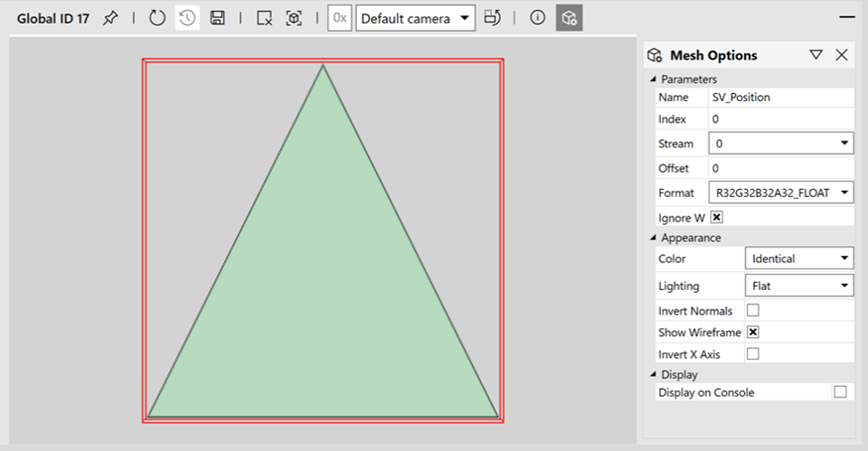
Task: Click the fit-to-view cube icon
Action: pos(294,18)
